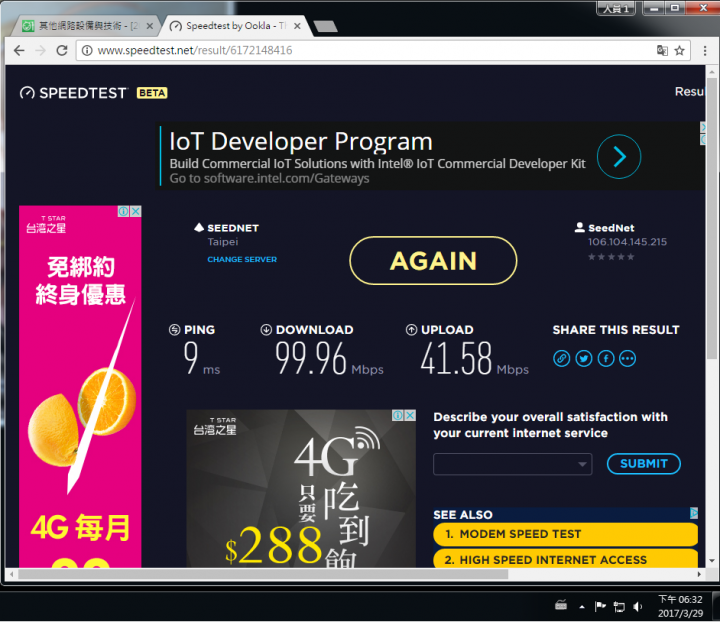Click the IoT Developer Program ad headline
The image size is (720, 622).
[x=301, y=141]
